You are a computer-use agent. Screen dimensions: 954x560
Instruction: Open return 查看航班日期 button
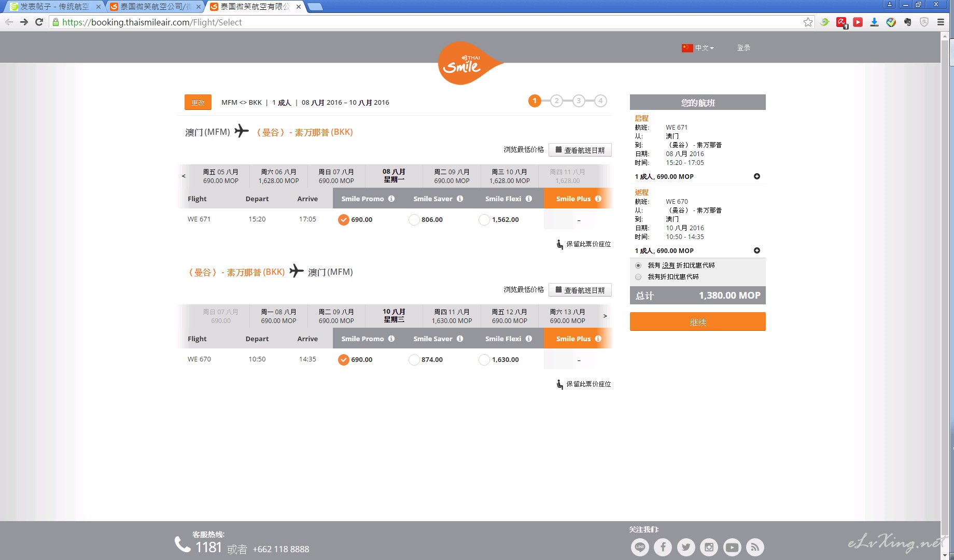coord(580,290)
